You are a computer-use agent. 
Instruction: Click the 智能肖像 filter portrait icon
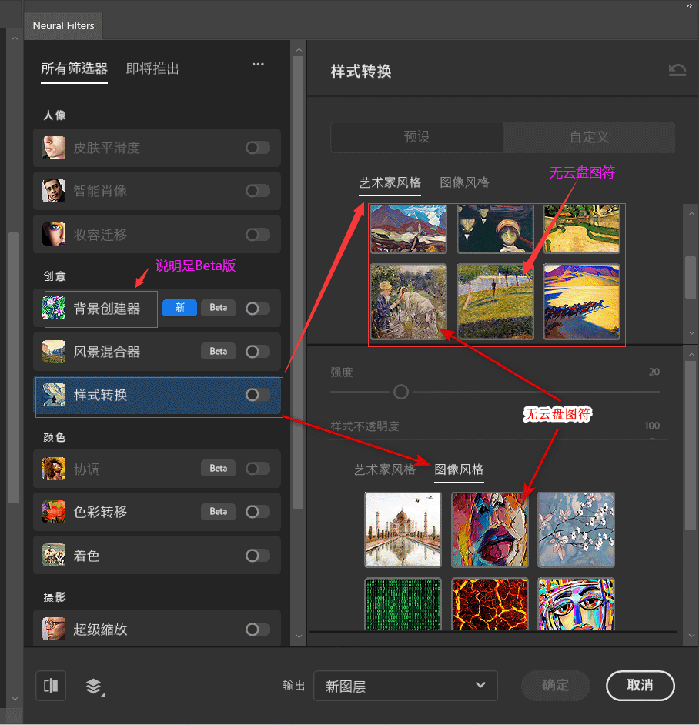point(54,190)
